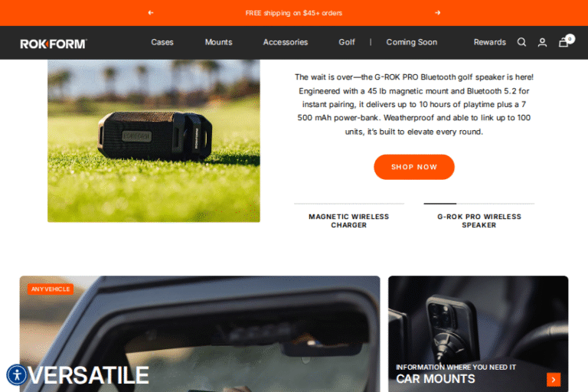Switch to Magnetic Wireless Charger slide
The height and width of the screenshot is (392, 588).
tap(349, 221)
